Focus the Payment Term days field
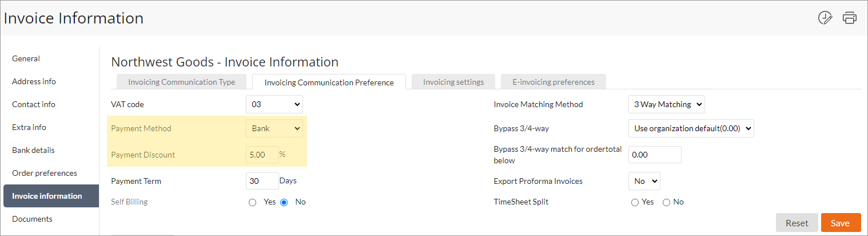 (x=262, y=181)
